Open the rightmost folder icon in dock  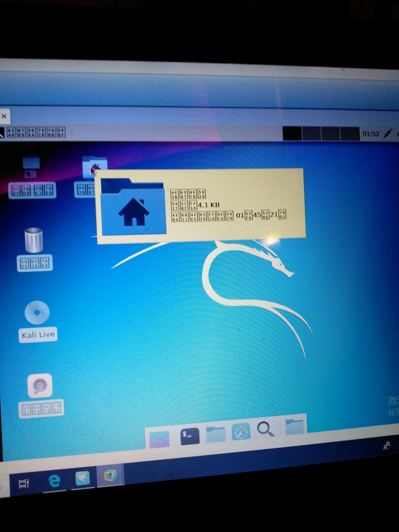click(x=294, y=427)
